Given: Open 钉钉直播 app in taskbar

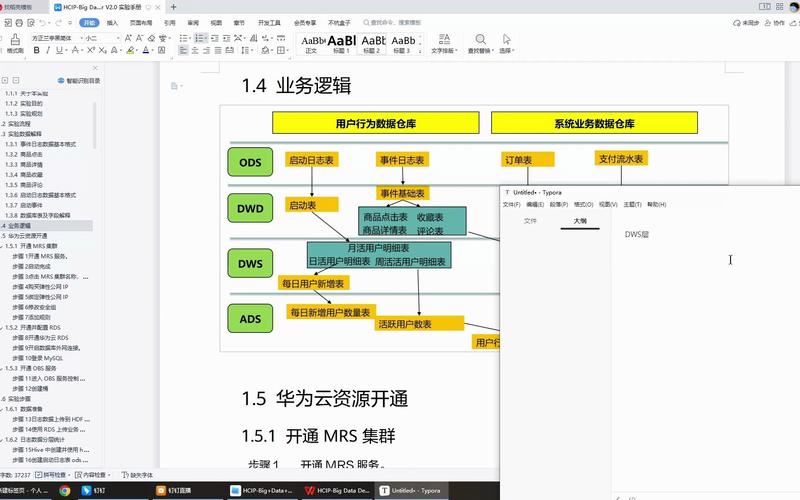Looking at the screenshot, I should point(174,490).
